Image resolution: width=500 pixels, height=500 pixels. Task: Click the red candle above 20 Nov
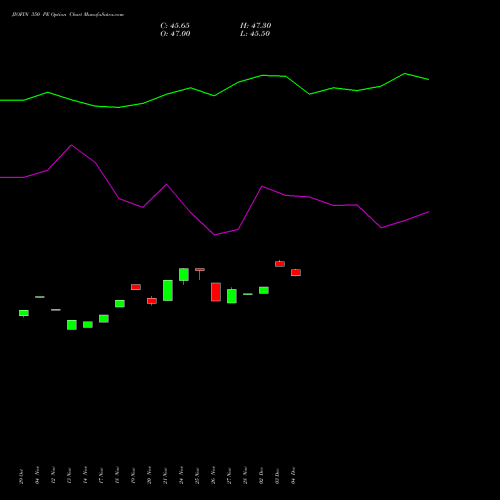point(152,301)
